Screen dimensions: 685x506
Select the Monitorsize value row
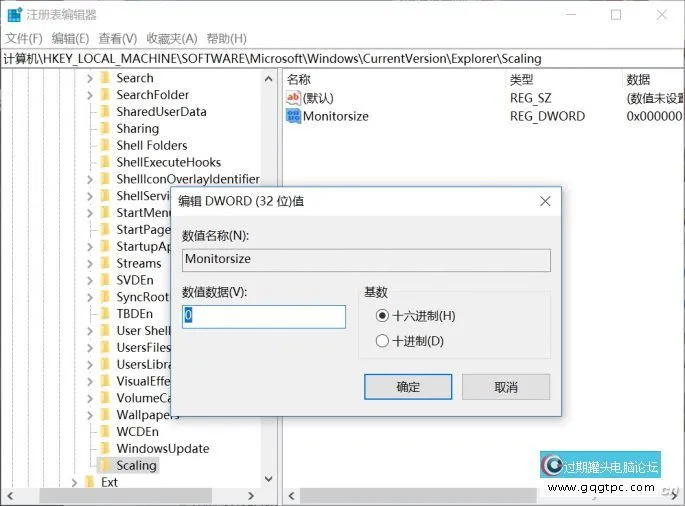click(484, 116)
